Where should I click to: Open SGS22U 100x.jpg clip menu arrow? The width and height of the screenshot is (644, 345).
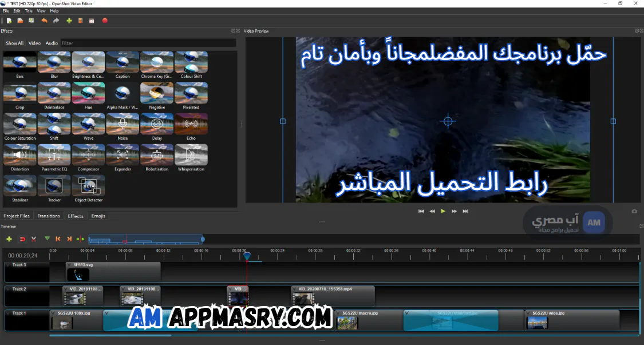(x=54, y=314)
